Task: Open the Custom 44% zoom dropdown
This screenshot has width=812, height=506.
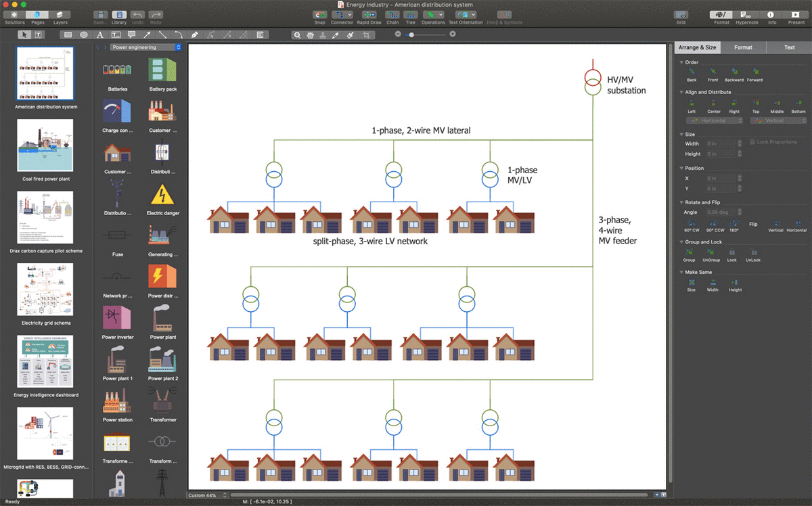Action: click(x=206, y=496)
